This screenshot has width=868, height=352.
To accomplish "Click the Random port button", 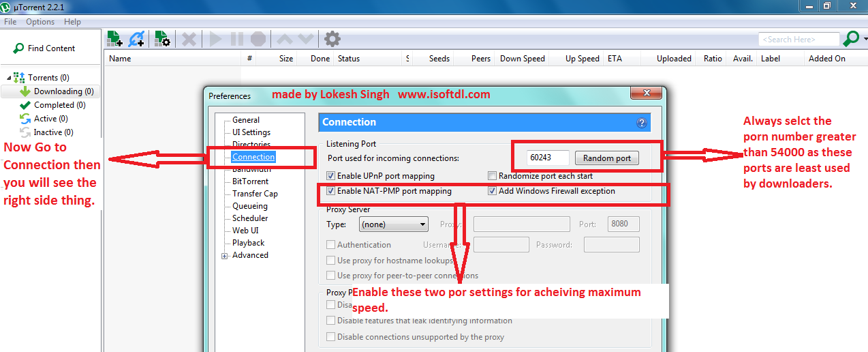I will pyautogui.click(x=607, y=158).
